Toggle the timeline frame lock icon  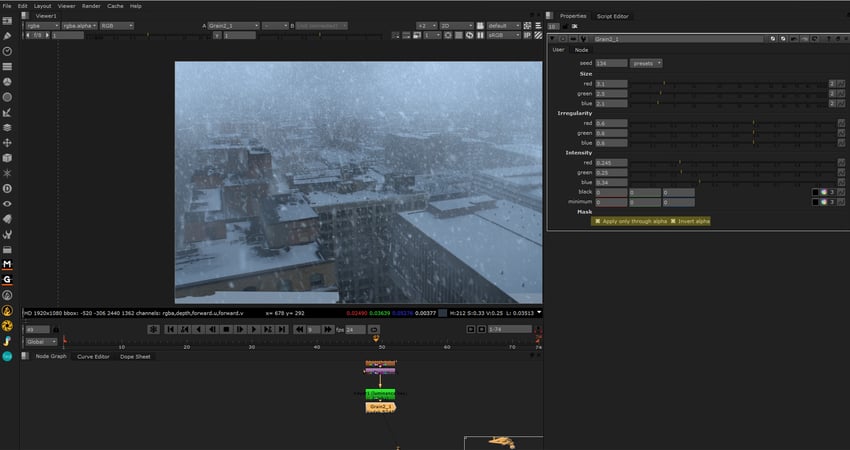pyautogui.click(x=56, y=329)
